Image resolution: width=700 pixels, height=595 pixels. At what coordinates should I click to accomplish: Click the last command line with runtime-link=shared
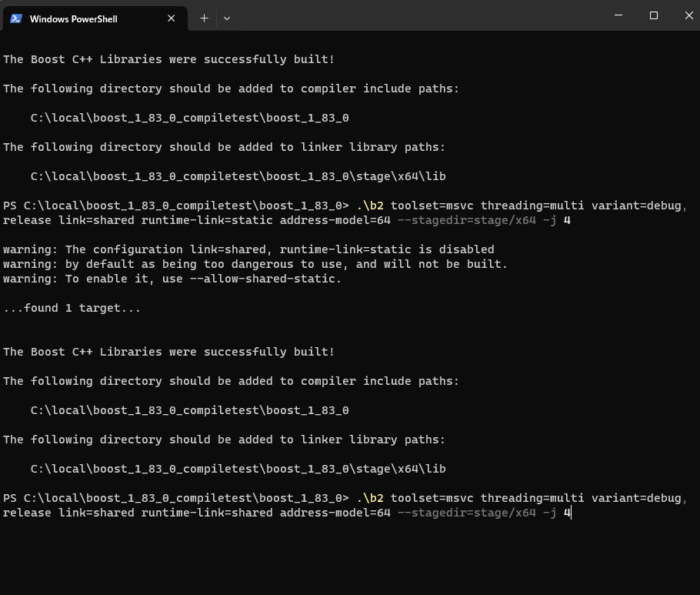tap(345, 506)
